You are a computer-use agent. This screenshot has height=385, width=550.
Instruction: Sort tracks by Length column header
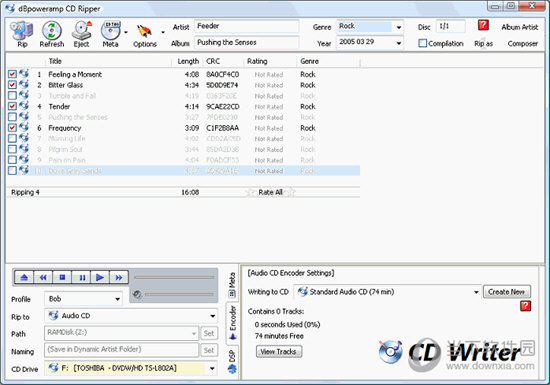click(188, 61)
